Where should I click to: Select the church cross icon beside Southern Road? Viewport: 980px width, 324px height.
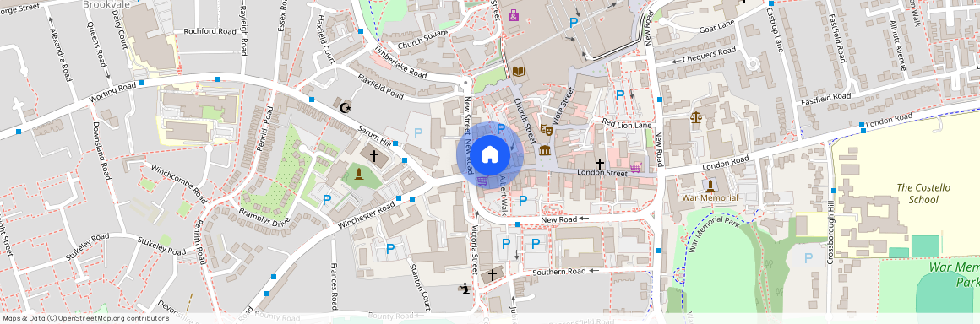(x=493, y=274)
